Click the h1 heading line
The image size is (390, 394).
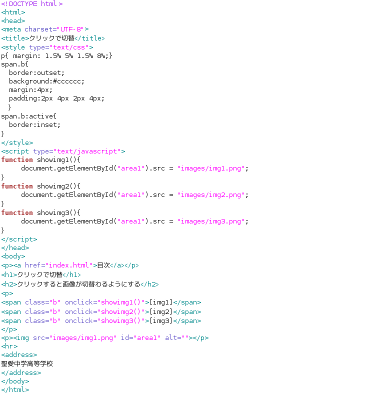click(41, 275)
